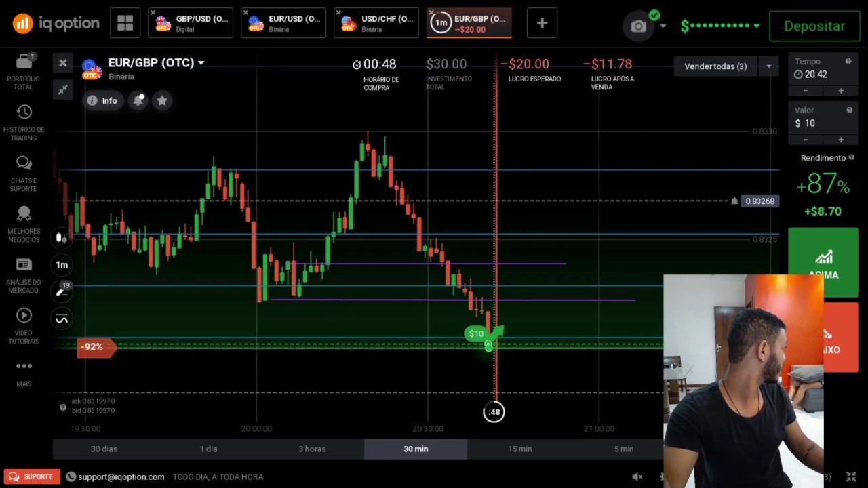
Task: Decrease the Tempo expiration
Action: point(806,91)
